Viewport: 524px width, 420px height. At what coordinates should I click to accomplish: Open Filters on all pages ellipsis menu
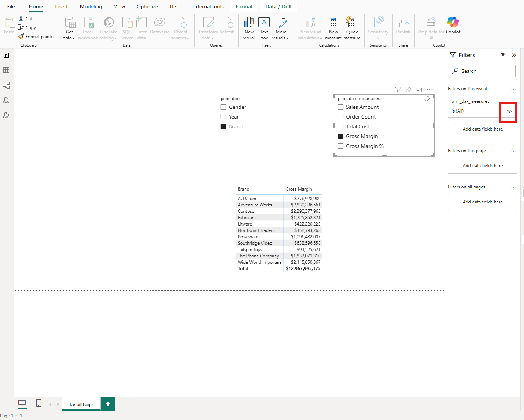click(513, 187)
